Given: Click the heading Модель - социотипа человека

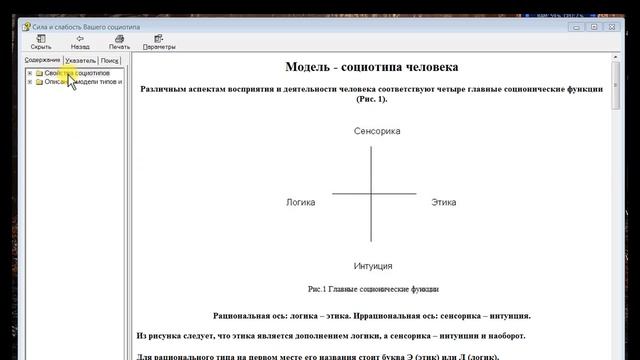Looking at the screenshot, I should point(371,67).
